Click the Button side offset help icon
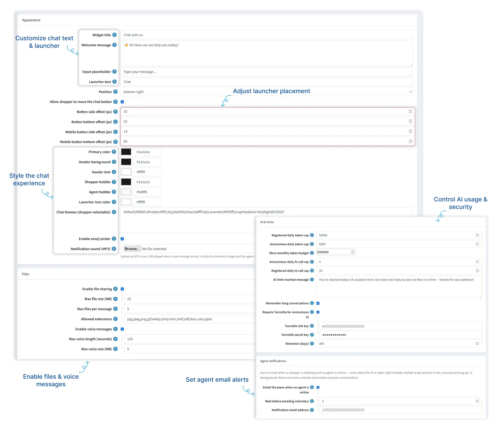Screen dimensions: 504x428 click(115, 112)
